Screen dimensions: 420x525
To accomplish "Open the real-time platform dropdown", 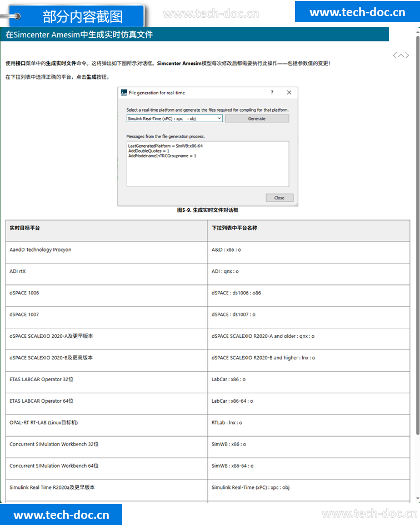I will click(x=174, y=118).
